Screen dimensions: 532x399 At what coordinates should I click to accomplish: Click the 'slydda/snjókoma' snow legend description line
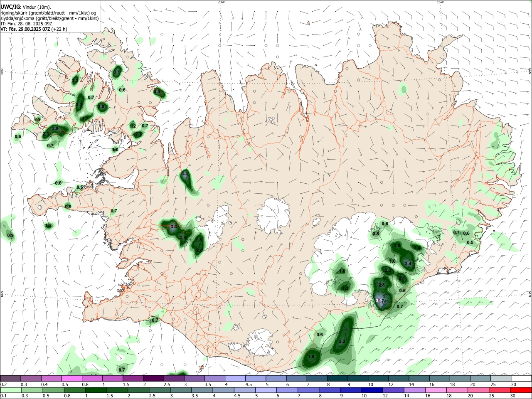click(x=50, y=18)
